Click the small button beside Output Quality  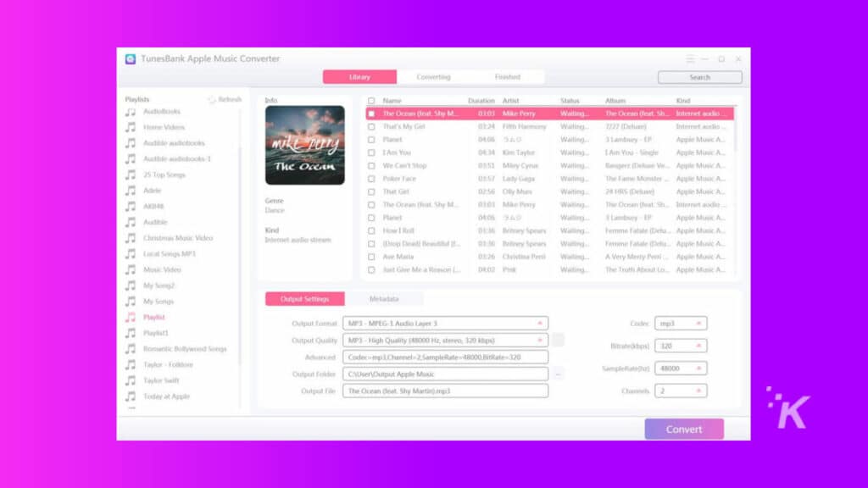pos(558,341)
